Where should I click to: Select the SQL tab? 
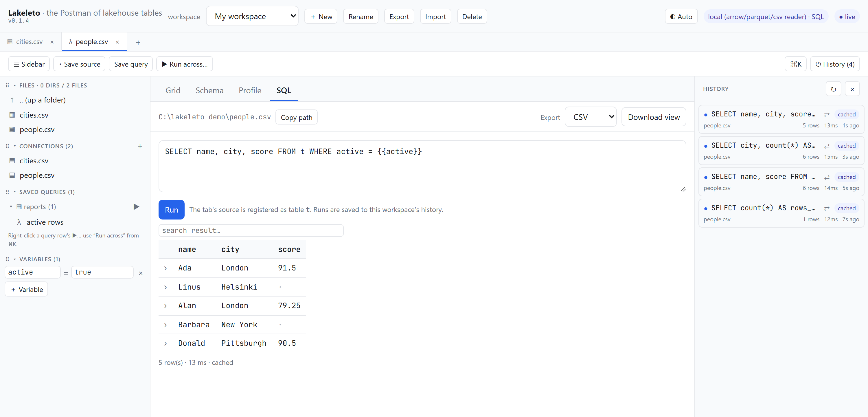coord(284,90)
